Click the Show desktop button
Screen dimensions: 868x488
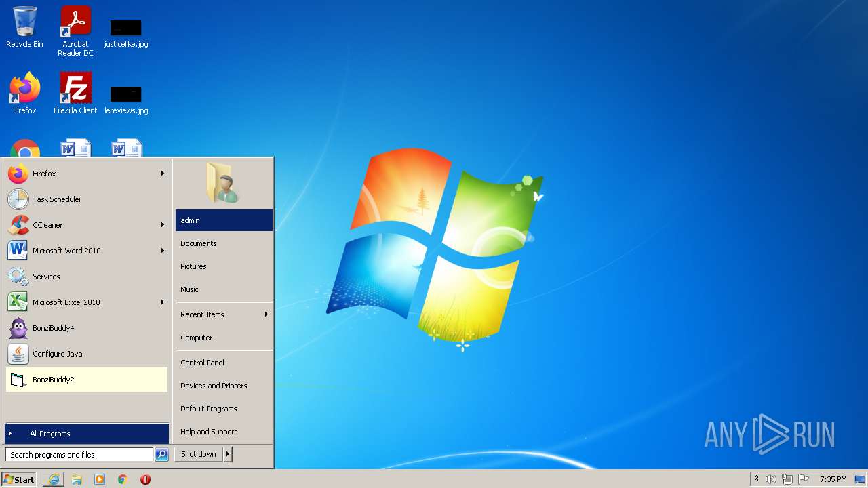(x=860, y=479)
